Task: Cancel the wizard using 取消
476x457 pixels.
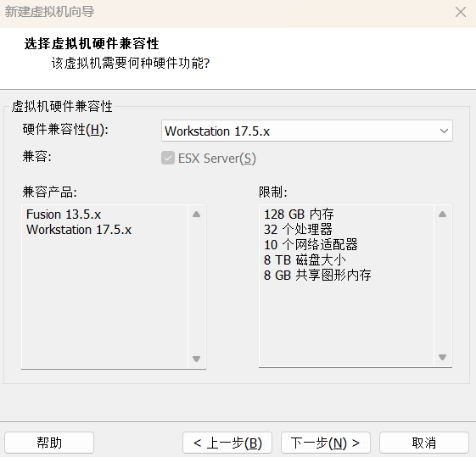Action: coord(424,443)
